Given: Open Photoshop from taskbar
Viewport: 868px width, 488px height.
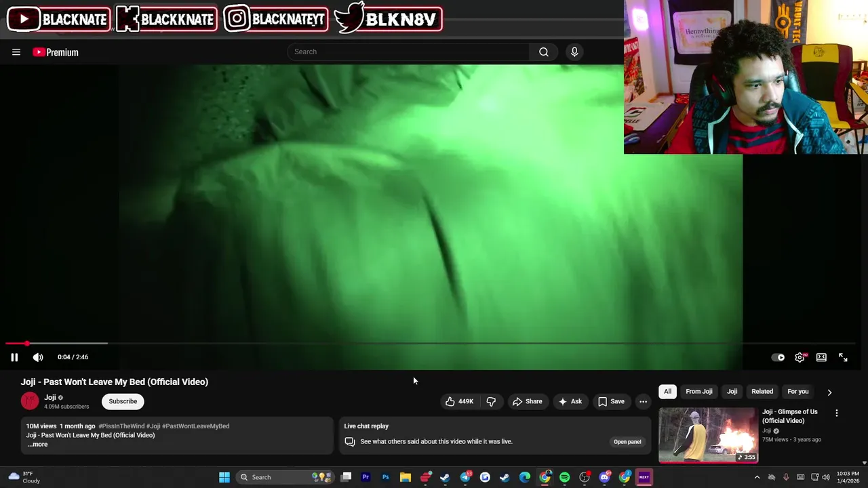Looking at the screenshot, I should pyautogui.click(x=385, y=477).
